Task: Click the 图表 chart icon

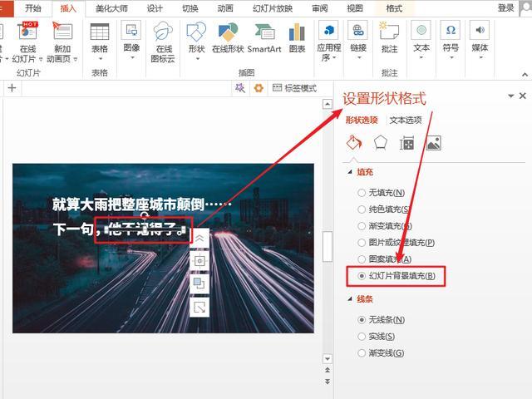Action: coord(297,38)
